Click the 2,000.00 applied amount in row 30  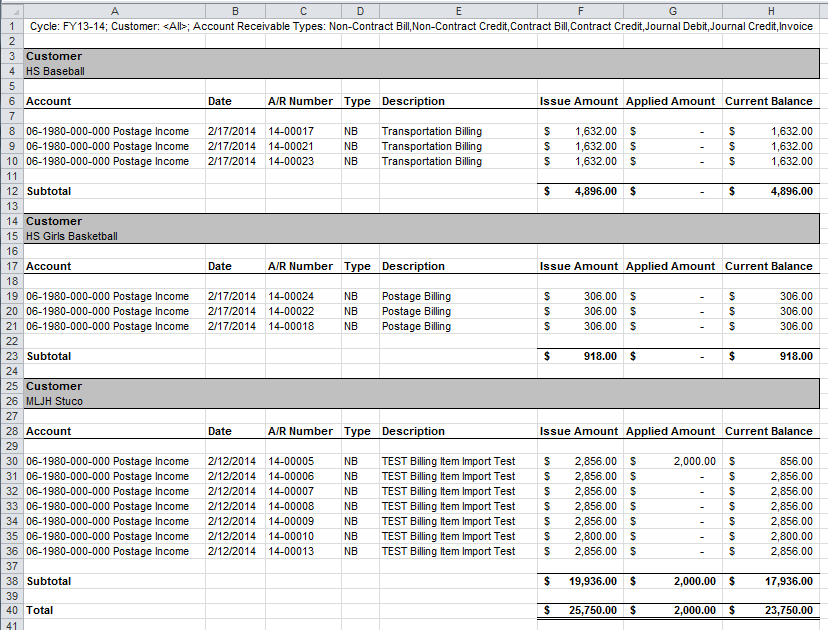tap(690, 461)
